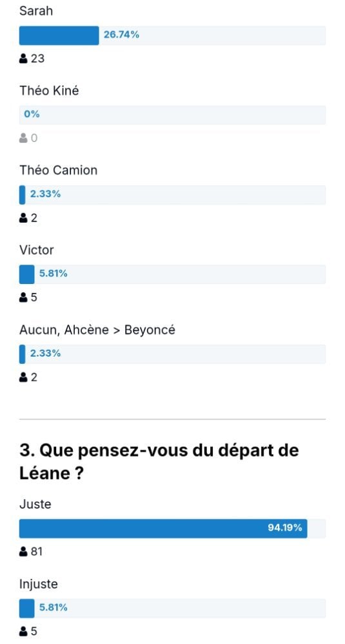345x644 pixels.
Task: Click the grey voter icon under Théo Kiné
Action: (23, 138)
